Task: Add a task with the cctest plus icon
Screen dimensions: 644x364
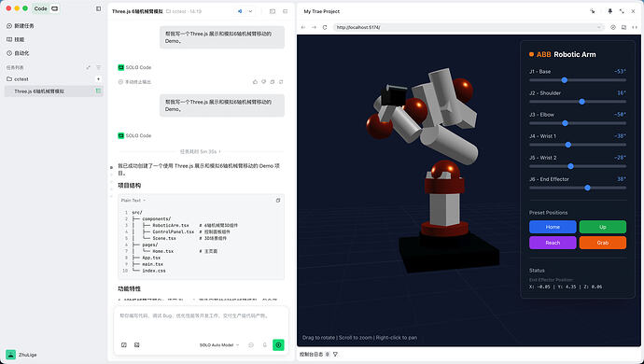Action: [x=98, y=79]
